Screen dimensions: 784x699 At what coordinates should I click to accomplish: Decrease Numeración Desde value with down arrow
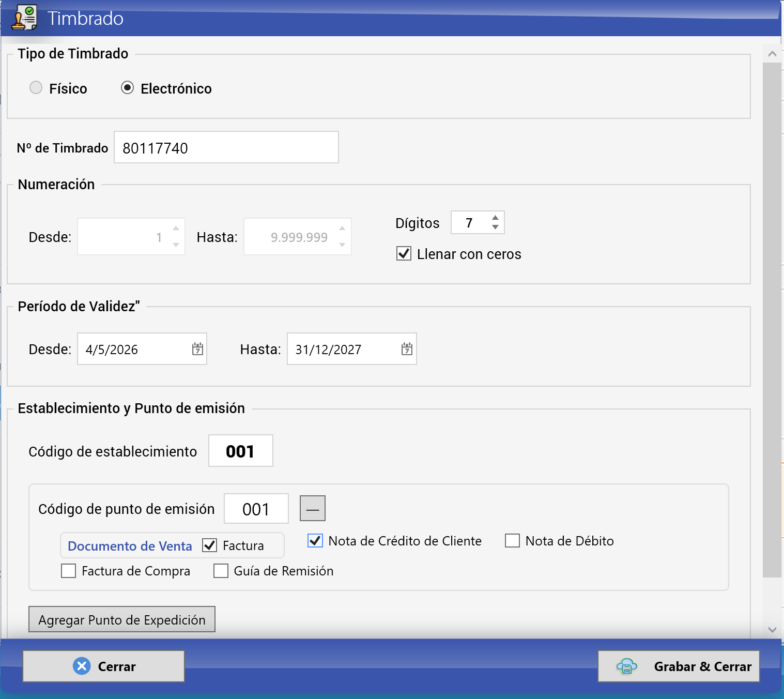pos(176,245)
